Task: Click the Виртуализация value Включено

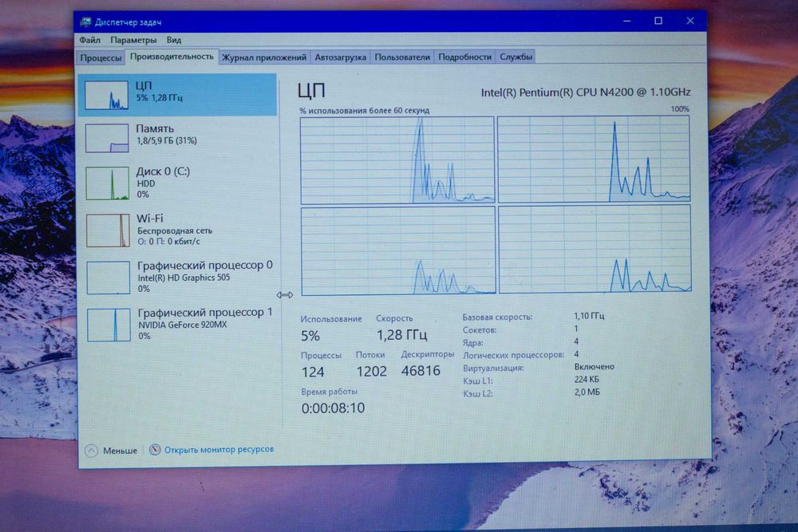Action: tap(594, 367)
